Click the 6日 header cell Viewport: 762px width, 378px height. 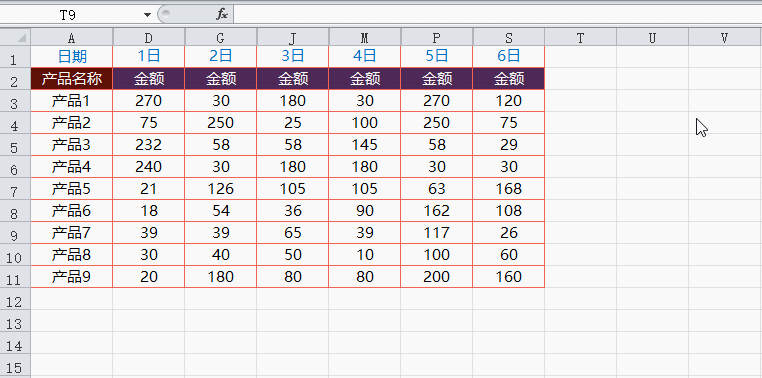point(508,57)
